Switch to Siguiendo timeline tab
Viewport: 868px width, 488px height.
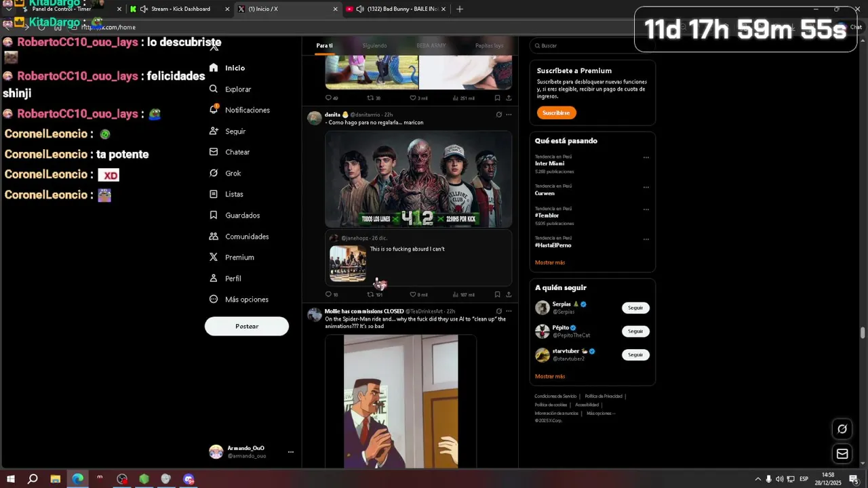374,45
